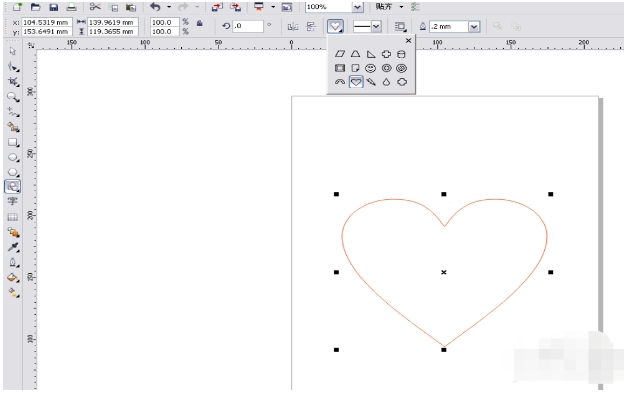Viewport: 625px width, 412px height.
Task: Click the wrap paragraph text icon
Action: click(400, 27)
